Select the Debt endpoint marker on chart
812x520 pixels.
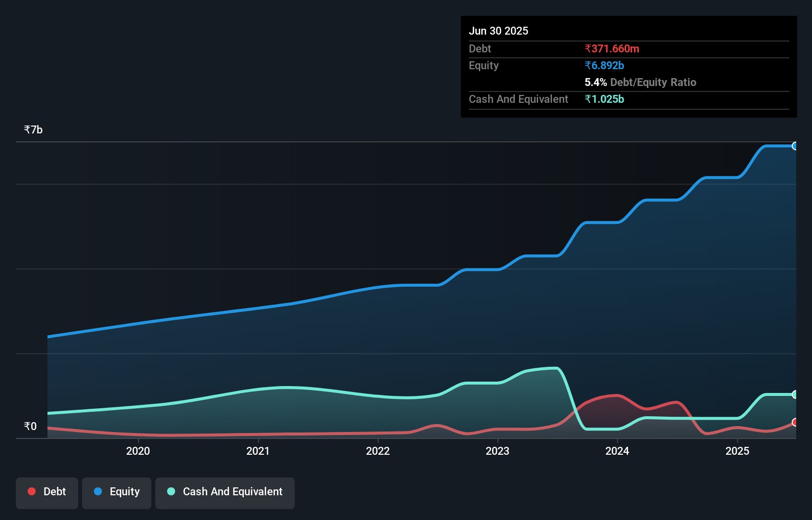[x=795, y=422]
